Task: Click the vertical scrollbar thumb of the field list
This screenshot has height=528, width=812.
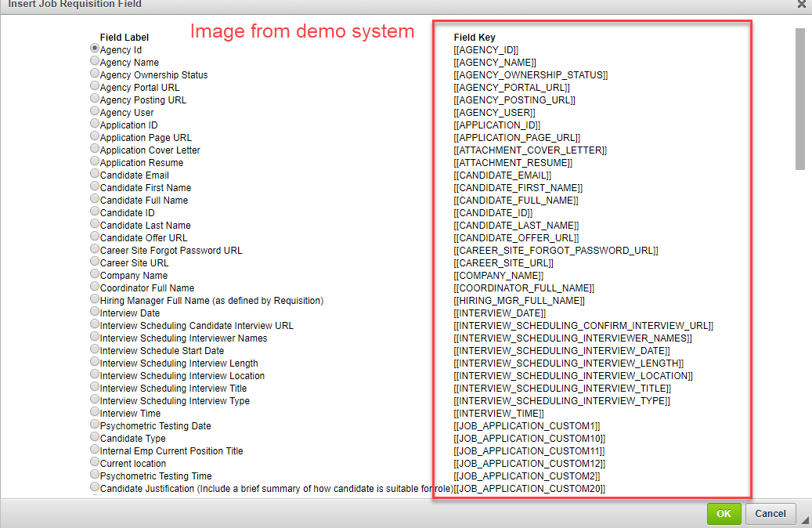Action: coord(800,99)
